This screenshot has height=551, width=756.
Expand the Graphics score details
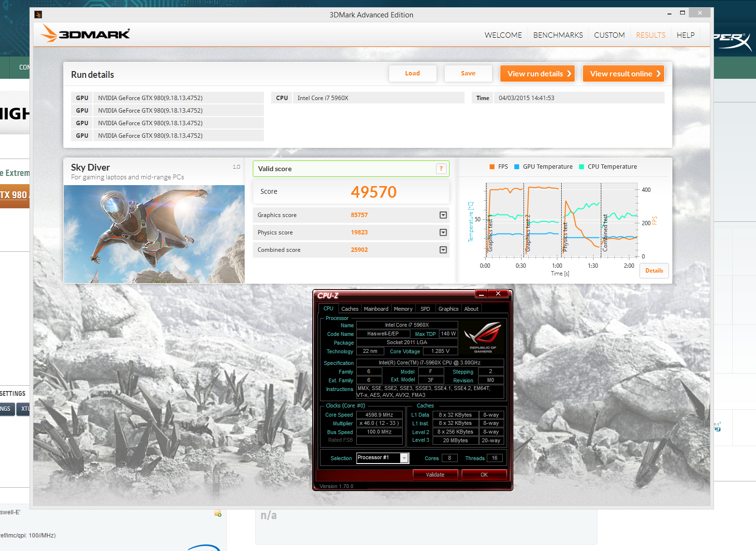443,215
